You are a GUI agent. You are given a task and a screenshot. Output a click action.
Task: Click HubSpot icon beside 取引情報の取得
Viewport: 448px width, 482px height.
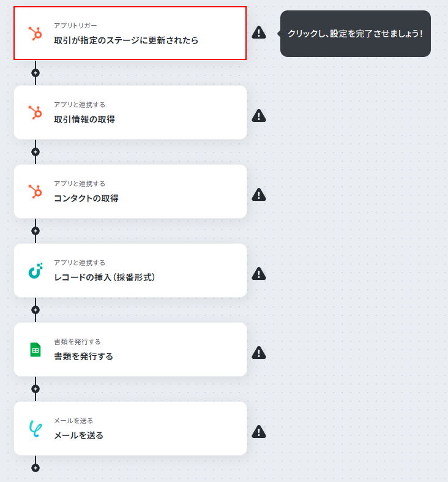tap(35, 112)
